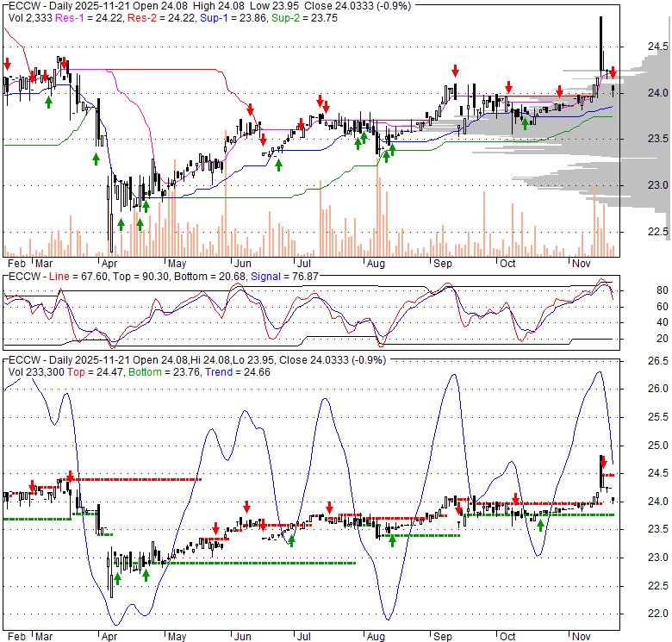
Task: Click the Apr month label under top chart
Action: point(109,263)
